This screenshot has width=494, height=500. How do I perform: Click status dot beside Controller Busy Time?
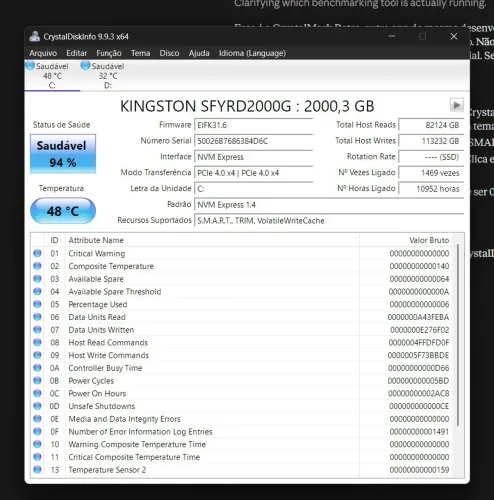point(37,368)
